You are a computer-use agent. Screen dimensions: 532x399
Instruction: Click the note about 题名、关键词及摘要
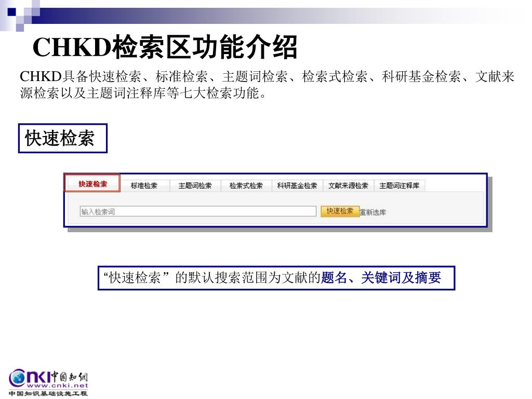pos(276,278)
